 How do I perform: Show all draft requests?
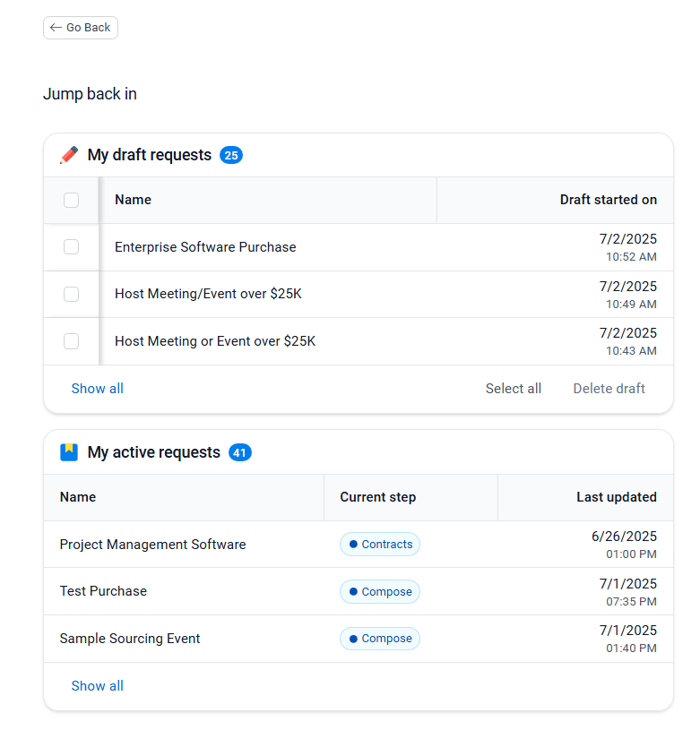pyautogui.click(x=98, y=389)
